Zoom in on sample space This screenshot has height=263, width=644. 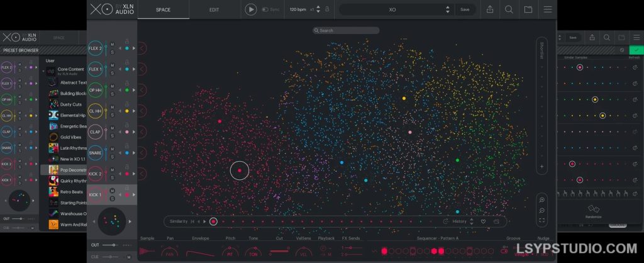(541, 199)
